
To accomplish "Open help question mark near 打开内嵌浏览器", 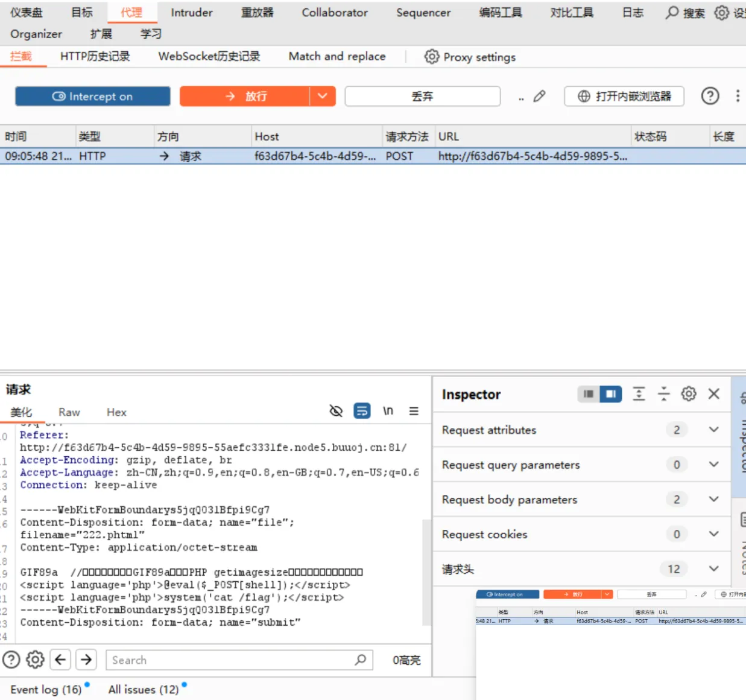I will tap(710, 96).
